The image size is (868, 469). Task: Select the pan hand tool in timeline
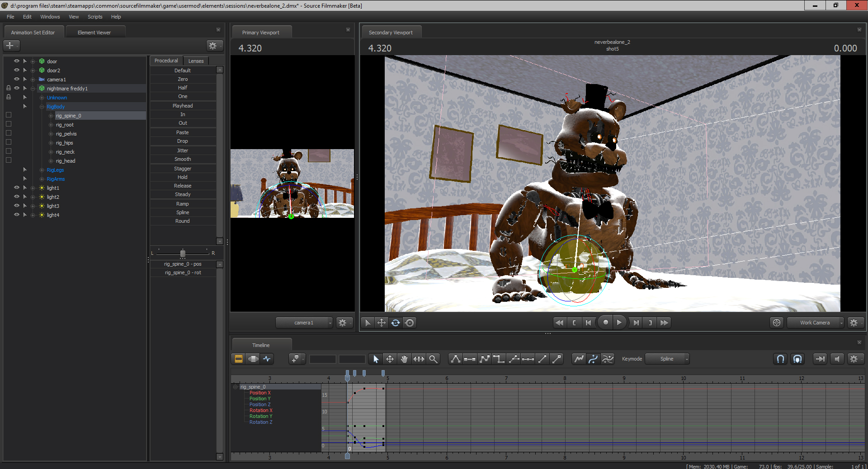[404, 359]
